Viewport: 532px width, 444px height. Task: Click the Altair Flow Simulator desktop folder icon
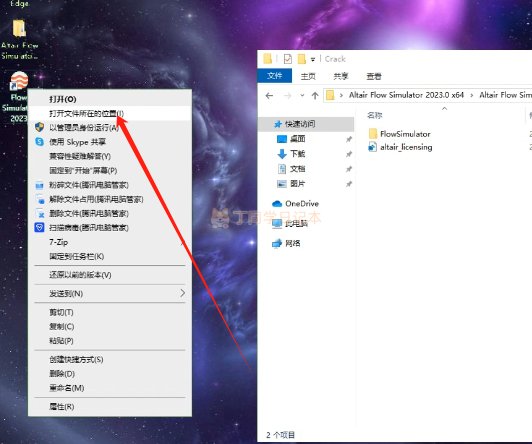(19, 28)
